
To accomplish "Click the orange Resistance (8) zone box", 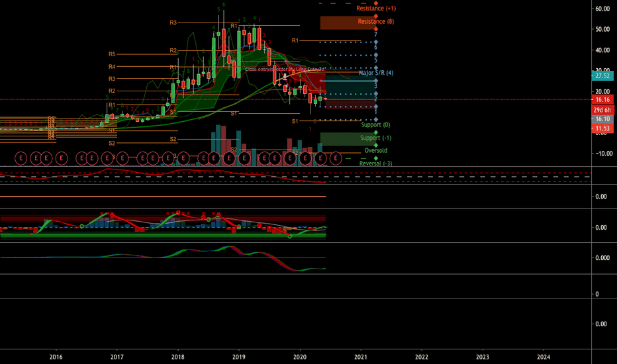I will coord(348,23).
